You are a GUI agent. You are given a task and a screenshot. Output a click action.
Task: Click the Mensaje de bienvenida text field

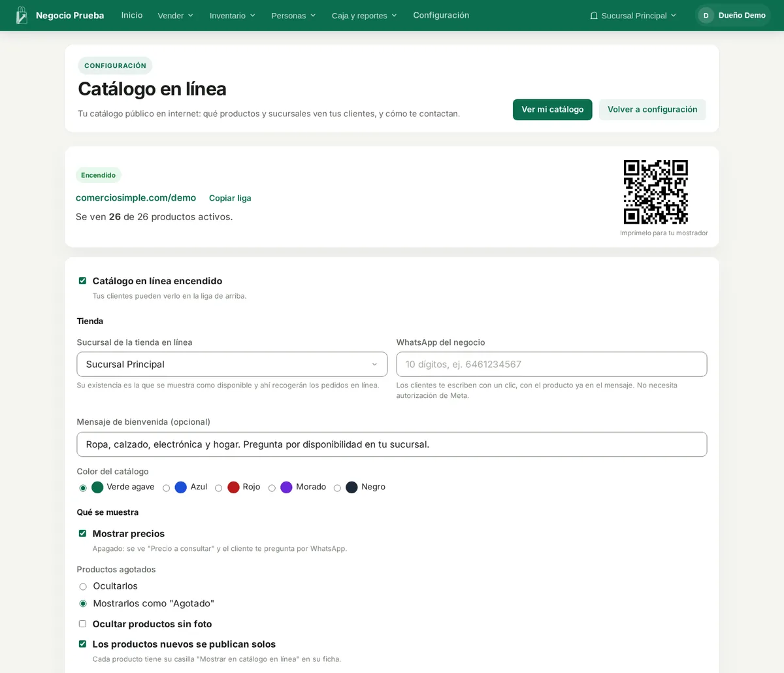(x=392, y=444)
